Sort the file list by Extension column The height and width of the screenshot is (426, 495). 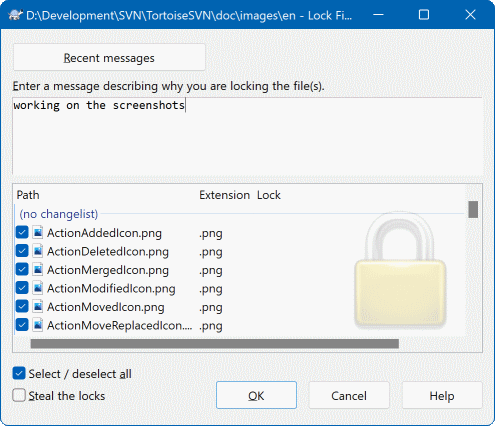(225, 195)
